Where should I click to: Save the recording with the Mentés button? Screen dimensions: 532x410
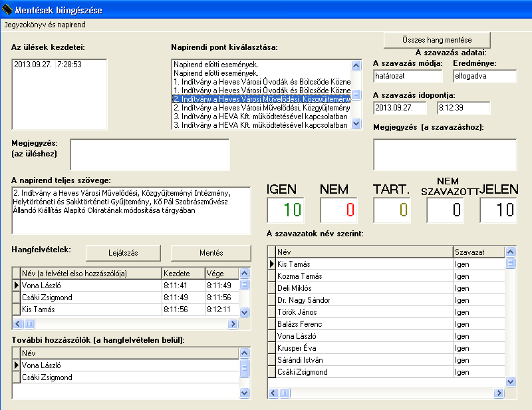(x=211, y=253)
